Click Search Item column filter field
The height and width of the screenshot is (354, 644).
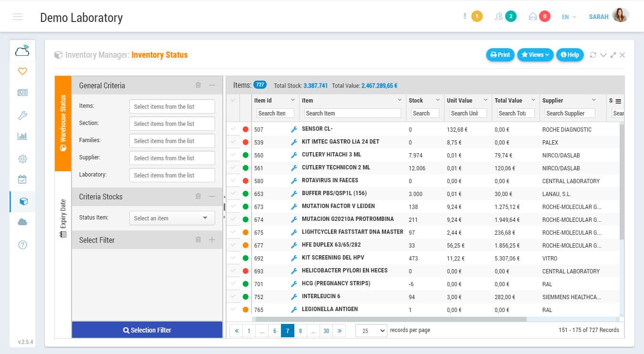pyautogui.click(x=352, y=113)
